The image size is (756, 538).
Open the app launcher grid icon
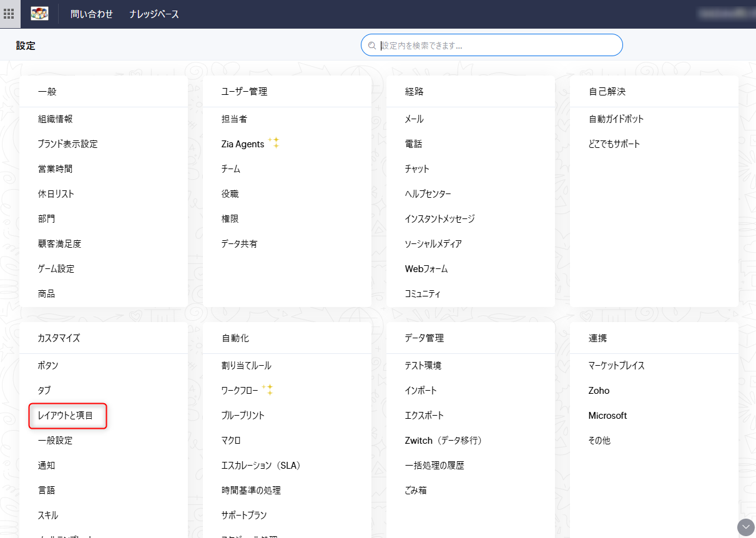point(9,14)
